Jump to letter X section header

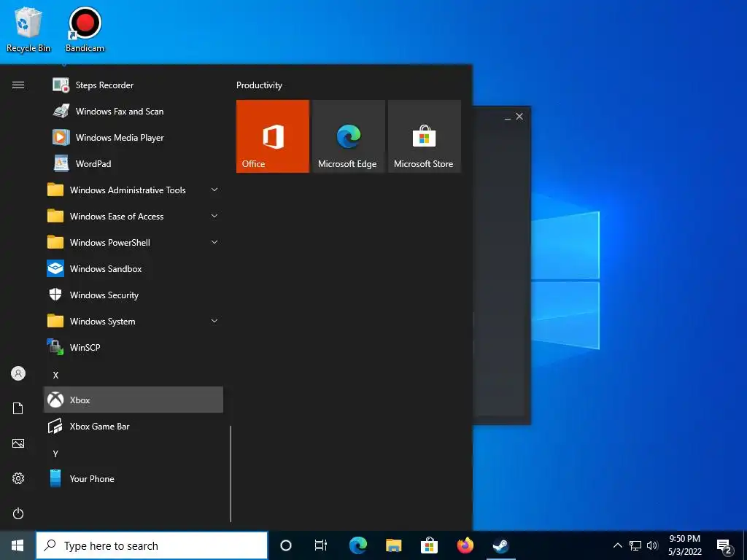click(55, 376)
